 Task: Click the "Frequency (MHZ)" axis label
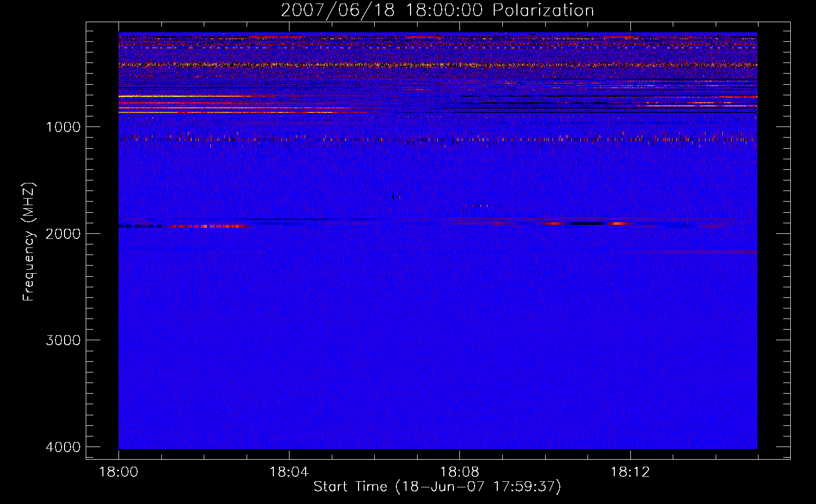coord(29,242)
